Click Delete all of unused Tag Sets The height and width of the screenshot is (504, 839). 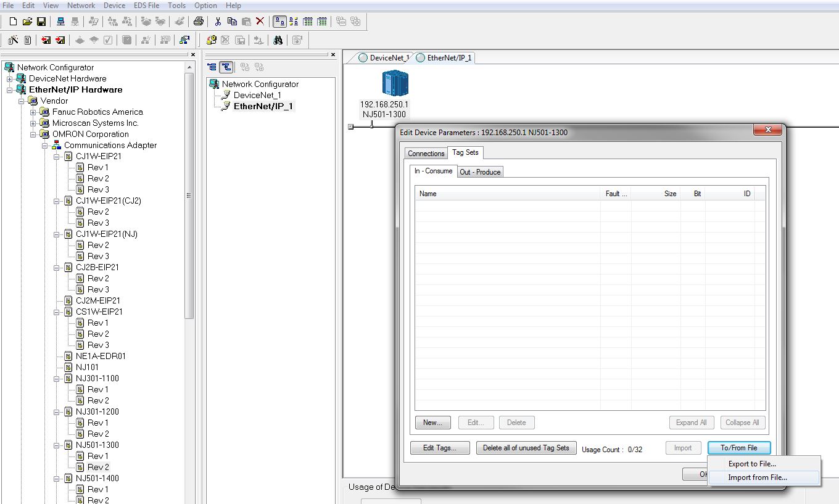[526, 447]
